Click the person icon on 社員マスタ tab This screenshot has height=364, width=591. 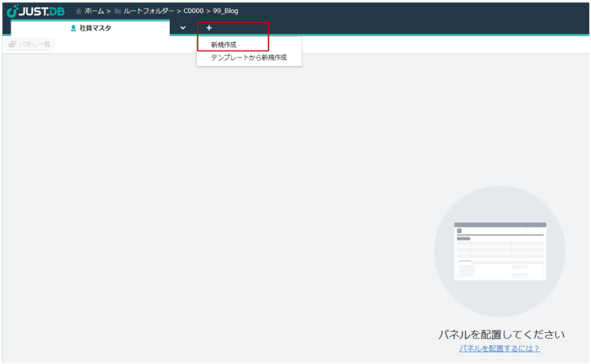point(74,29)
